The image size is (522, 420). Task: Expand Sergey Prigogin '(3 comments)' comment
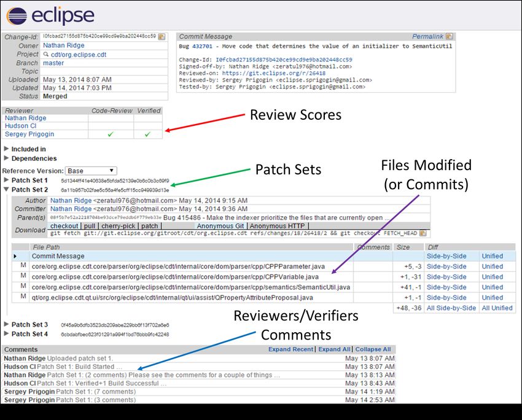tap(199, 400)
